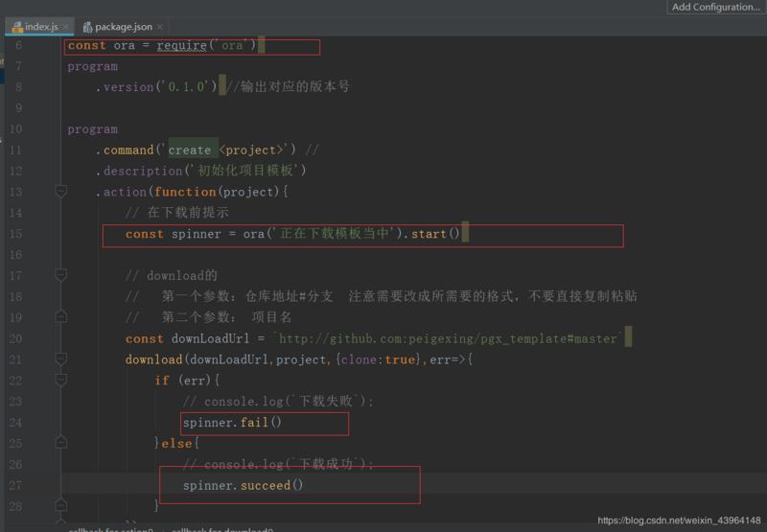Click the 'function' keyword on line 13
Image resolution: width=767 pixels, height=532 pixels.
pyautogui.click(x=185, y=192)
